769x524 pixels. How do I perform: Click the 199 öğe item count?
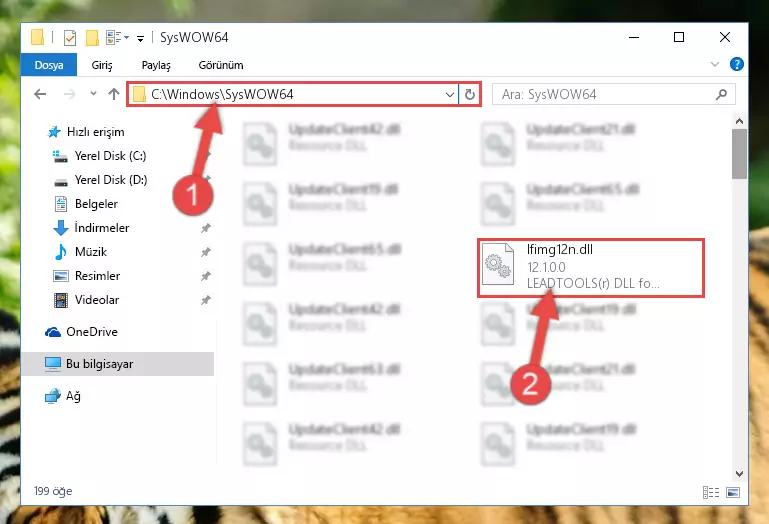click(x=53, y=491)
